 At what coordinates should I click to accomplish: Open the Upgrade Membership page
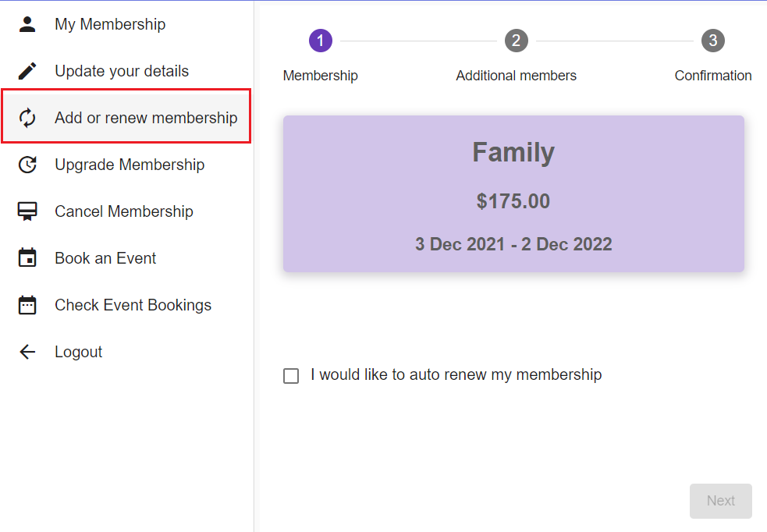(x=130, y=165)
